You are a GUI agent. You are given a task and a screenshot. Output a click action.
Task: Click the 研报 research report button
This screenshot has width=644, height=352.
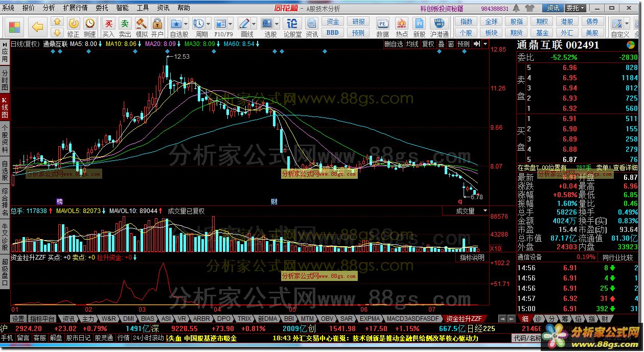pos(358,21)
